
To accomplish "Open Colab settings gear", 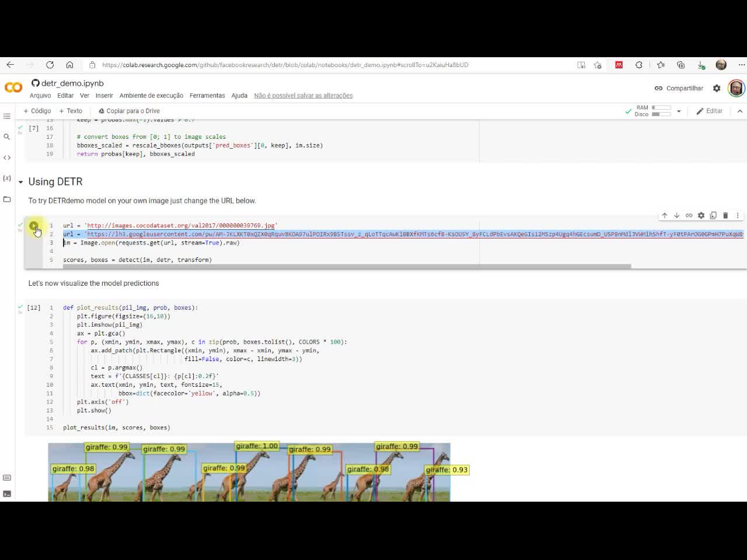I will (717, 88).
